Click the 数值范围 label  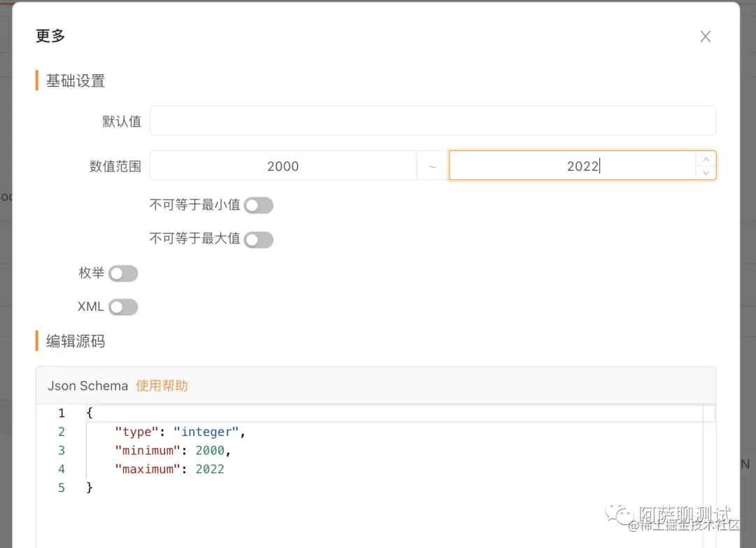click(115, 167)
